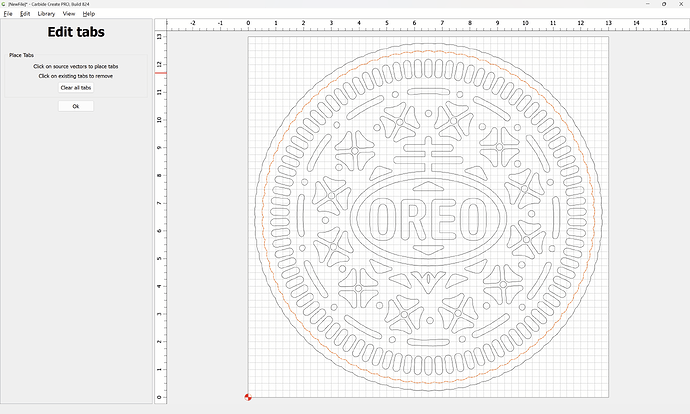
Task: Open the Help menu
Action: coord(89,14)
